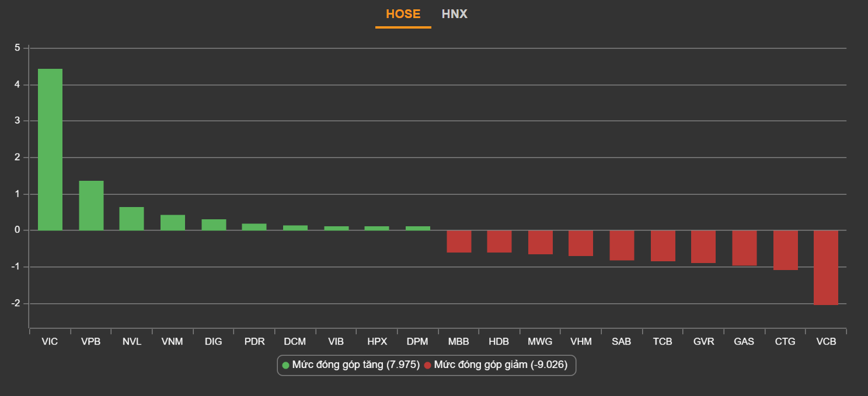Select the green NVL bar
Image resolution: width=868 pixels, height=396 pixels.
click(132, 219)
